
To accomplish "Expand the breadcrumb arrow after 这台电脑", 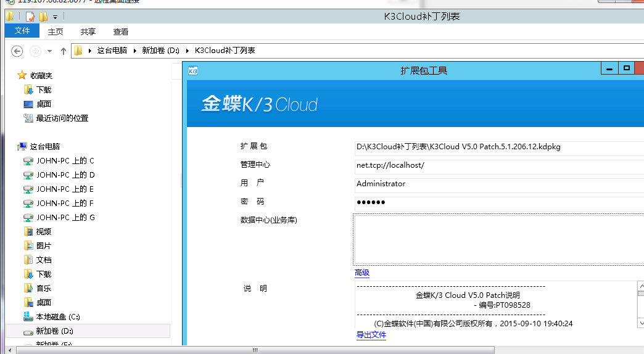I will 134,51.
